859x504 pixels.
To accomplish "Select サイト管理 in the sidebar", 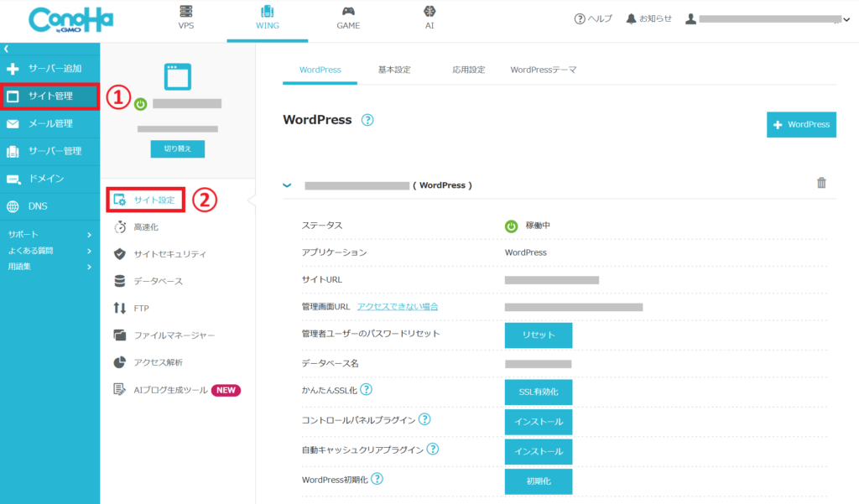I will click(x=49, y=96).
